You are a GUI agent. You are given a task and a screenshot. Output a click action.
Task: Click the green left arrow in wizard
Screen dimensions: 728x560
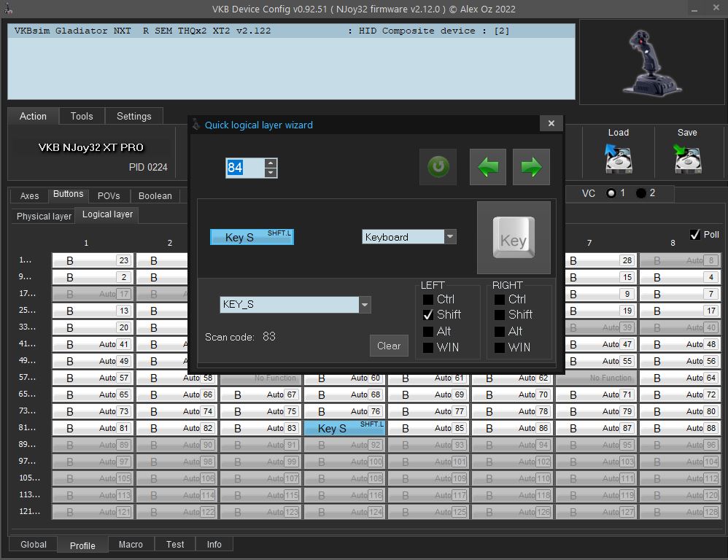487,167
